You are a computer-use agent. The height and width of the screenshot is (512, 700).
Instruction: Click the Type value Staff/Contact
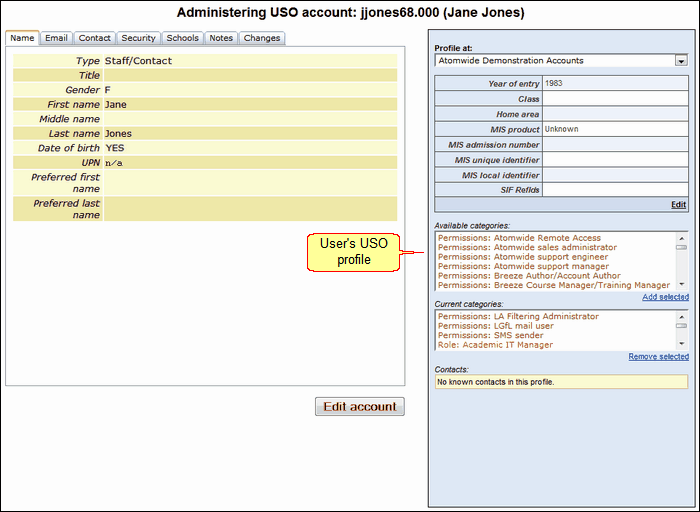tap(138, 61)
